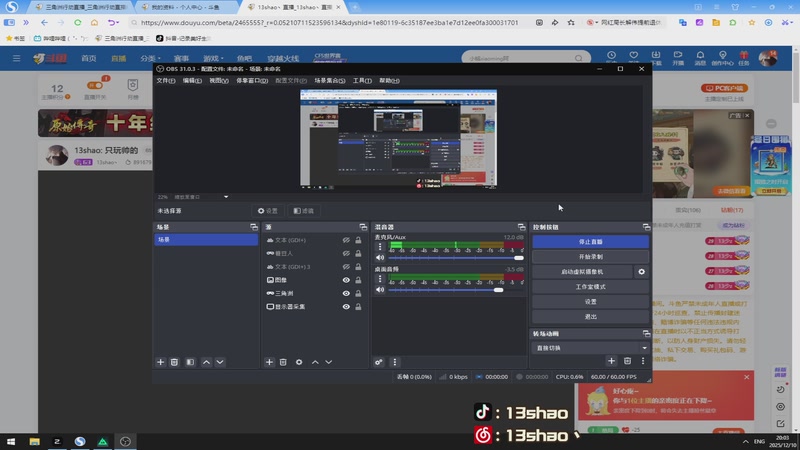Add a new scene with the plus icon

point(160,362)
